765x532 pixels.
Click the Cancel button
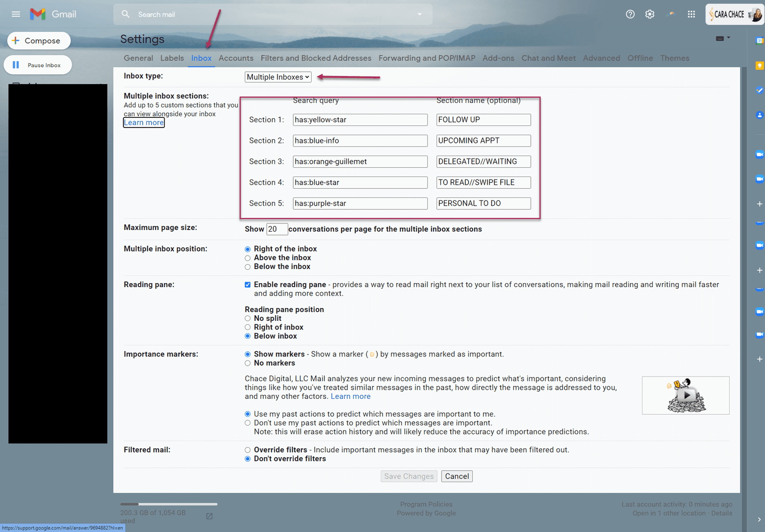(456, 476)
